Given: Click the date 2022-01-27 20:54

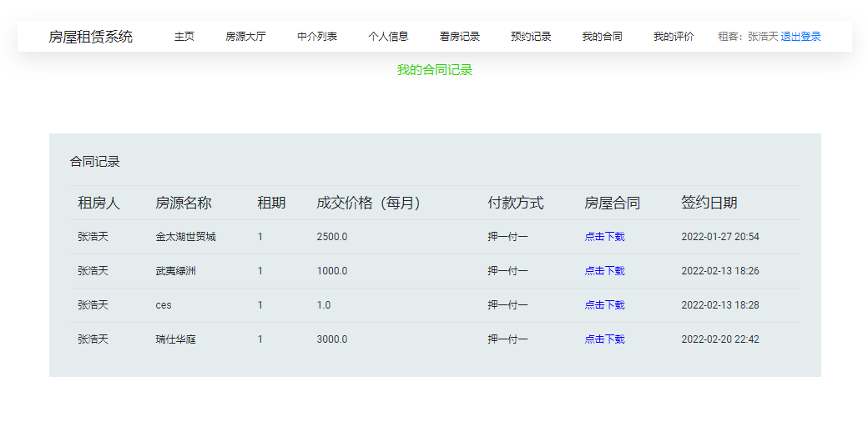Looking at the screenshot, I should click(720, 237).
